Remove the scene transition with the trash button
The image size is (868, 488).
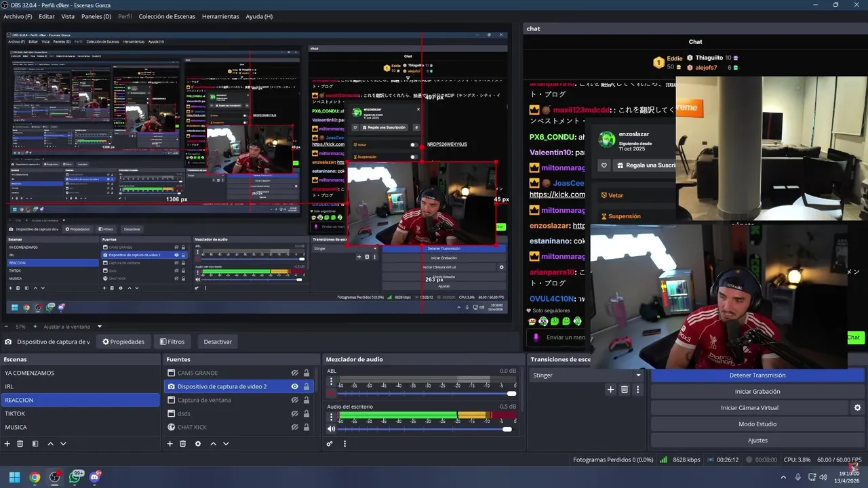coord(625,390)
